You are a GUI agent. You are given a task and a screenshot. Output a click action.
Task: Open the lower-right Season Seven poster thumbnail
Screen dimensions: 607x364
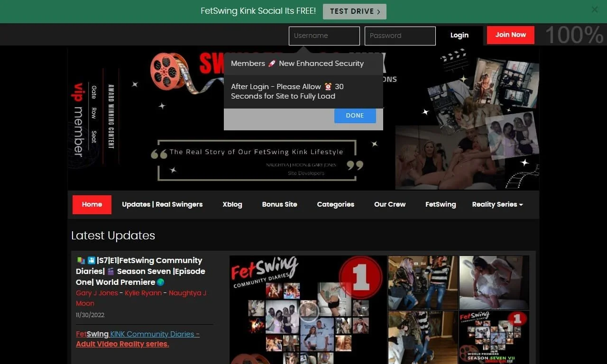click(494, 337)
